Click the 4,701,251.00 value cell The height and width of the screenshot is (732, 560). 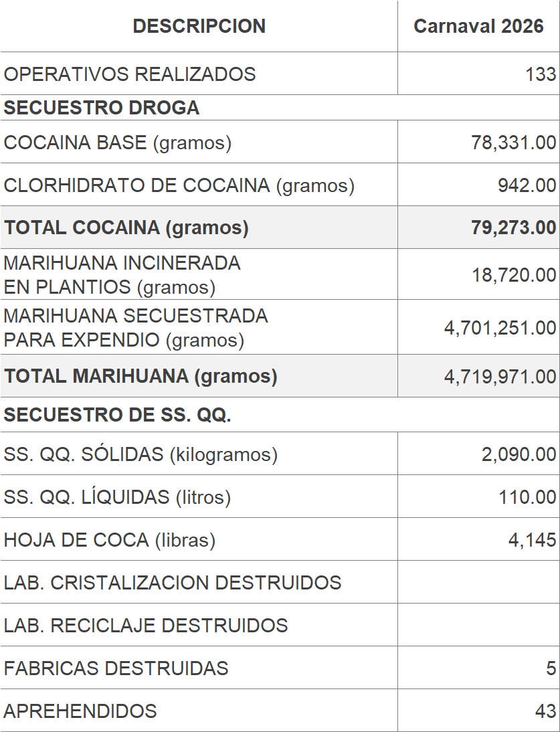(500, 328)
